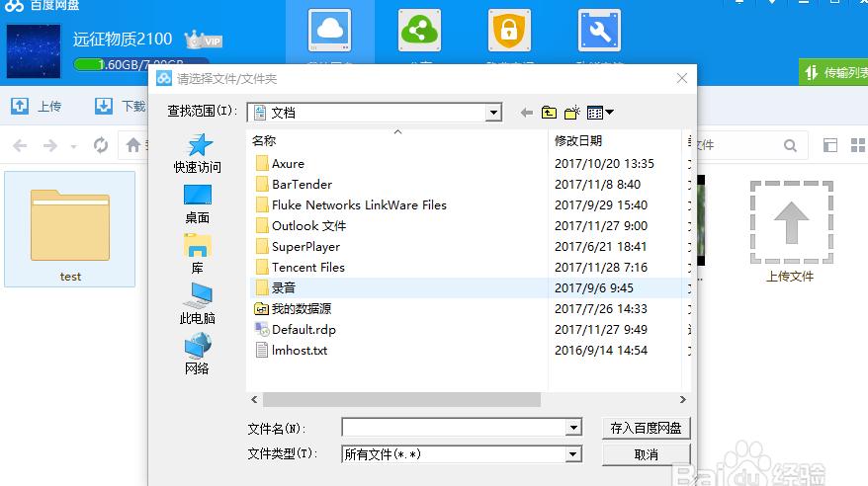Screen dimensions: 868x486
Task: Click 存入百度网盘 button
Action: tap(646, 428)
